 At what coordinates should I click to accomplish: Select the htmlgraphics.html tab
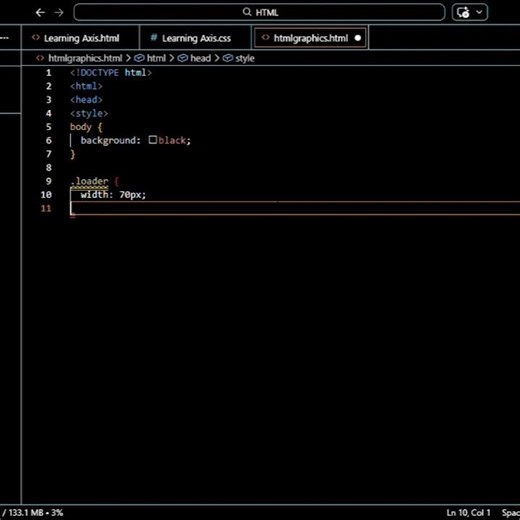point(310,38)
